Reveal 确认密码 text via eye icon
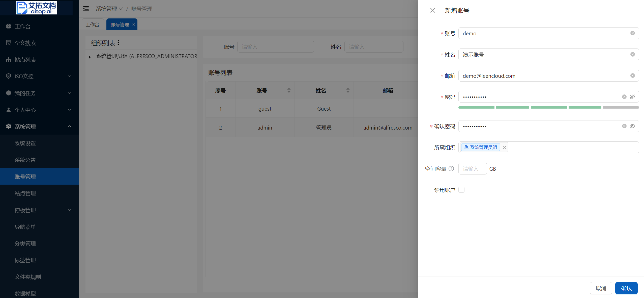Image resolution: width=644 pixels, height=298 pixels. (x=632, y=126)
